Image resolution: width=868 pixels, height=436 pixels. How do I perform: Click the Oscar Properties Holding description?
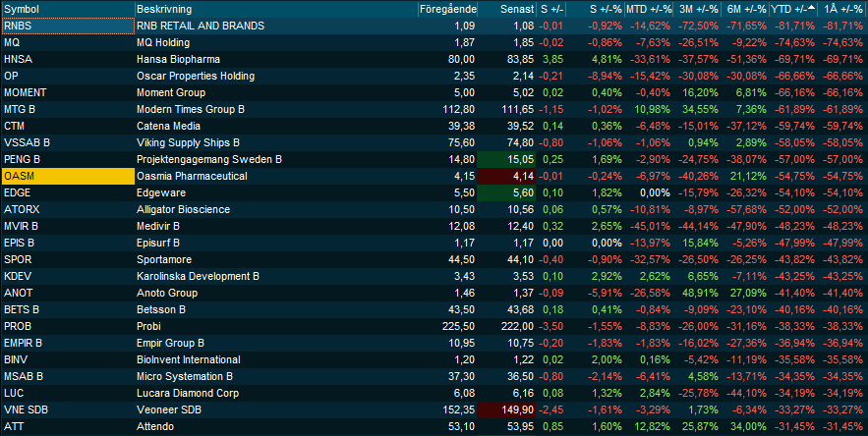point(196,76)
